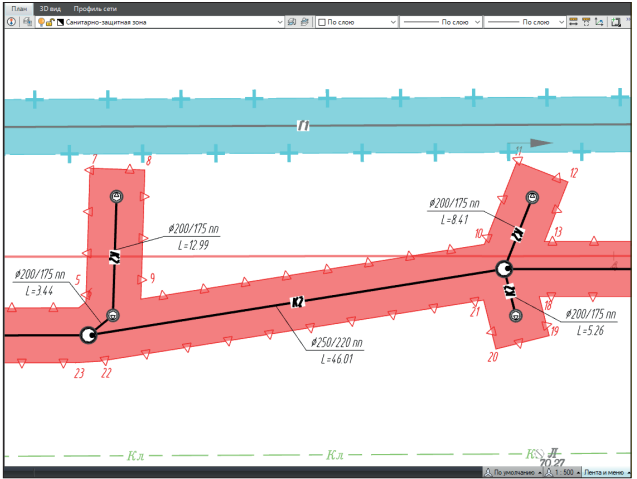Click flow marker on the L=46.01 pipe
Screen dimensions: 637x479
coord(297,301)
